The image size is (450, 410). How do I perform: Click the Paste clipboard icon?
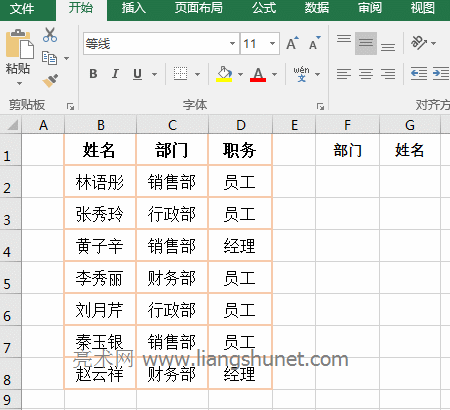tap(19, 44)
